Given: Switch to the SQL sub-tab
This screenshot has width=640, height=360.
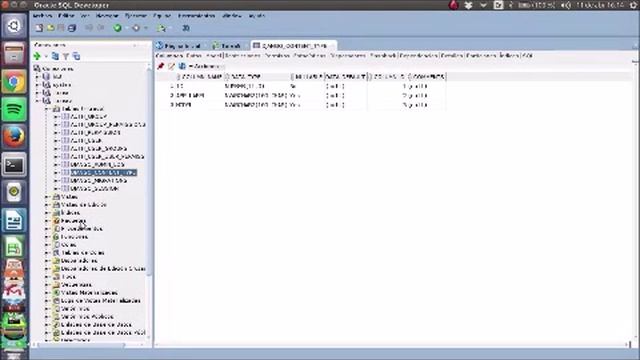Looking at the screenshot, I should (x=527, y=55).
